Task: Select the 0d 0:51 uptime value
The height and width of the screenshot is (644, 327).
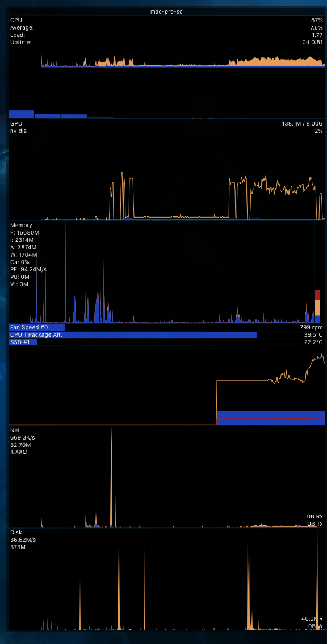Action: pyautogui.click(x=312, y=42)
